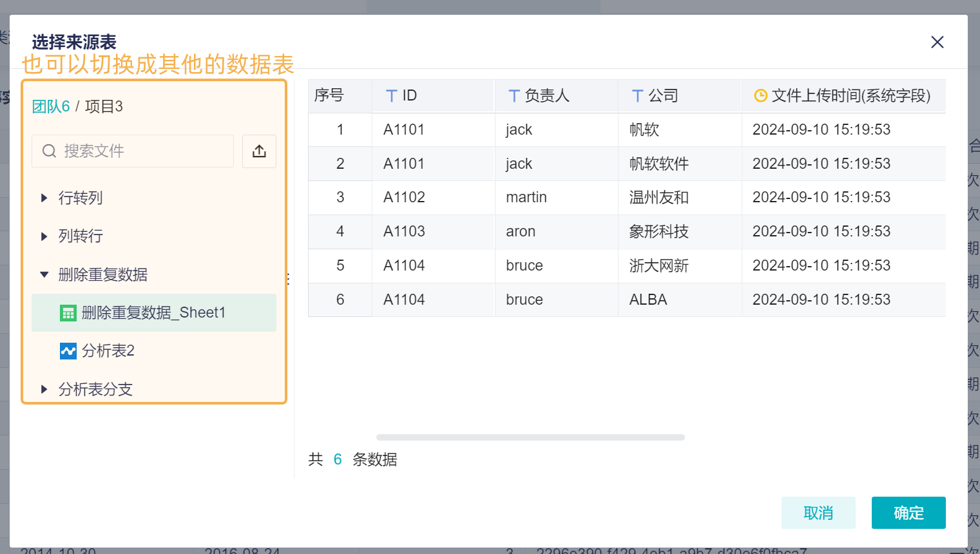This screenshot has height=554, width=980.
Task: Expand the 列转行 folder
Action: point(44,236)
